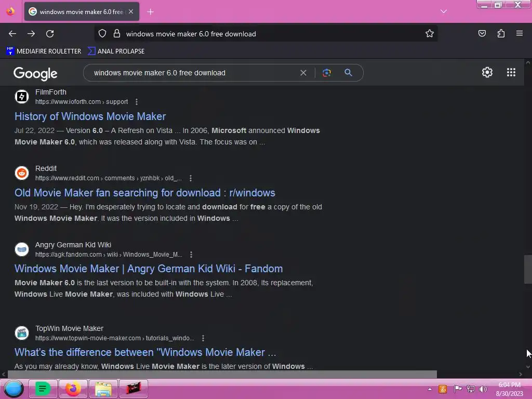Viewport: 532px width, 399px height.
Task: Close the windows movie maker tab
Action: pyautogui.click(x=131, y=11)
